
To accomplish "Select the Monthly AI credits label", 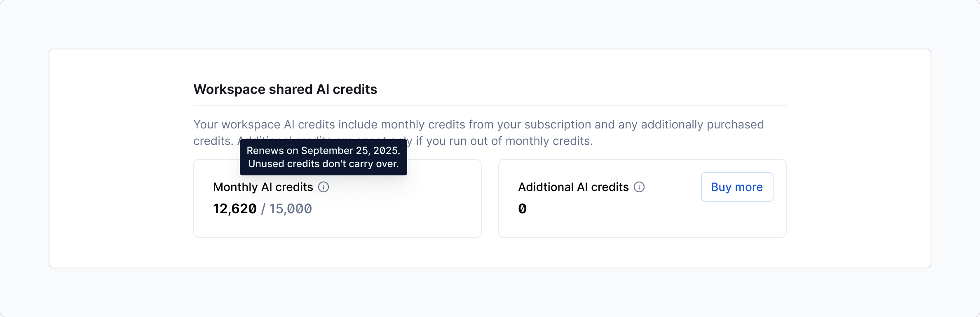I will coord(263,187).
